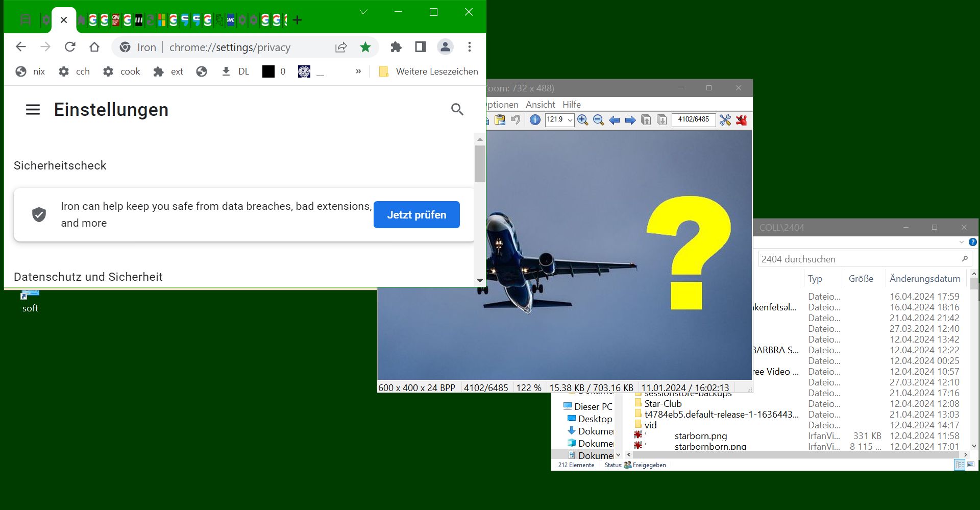
Task: Switch Explorer to the large icons view
Action: coord(971,465)
